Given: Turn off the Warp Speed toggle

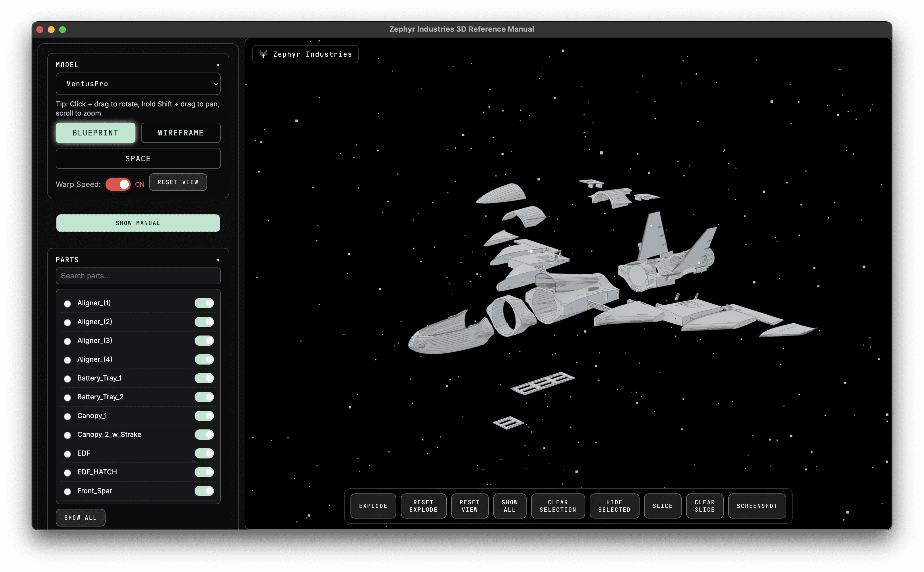Looking at the screenshot, I should [x=118, y=184].
